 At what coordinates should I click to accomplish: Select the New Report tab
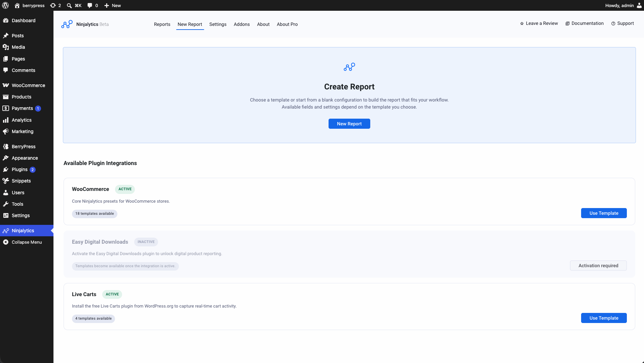(x=190, y=24)
